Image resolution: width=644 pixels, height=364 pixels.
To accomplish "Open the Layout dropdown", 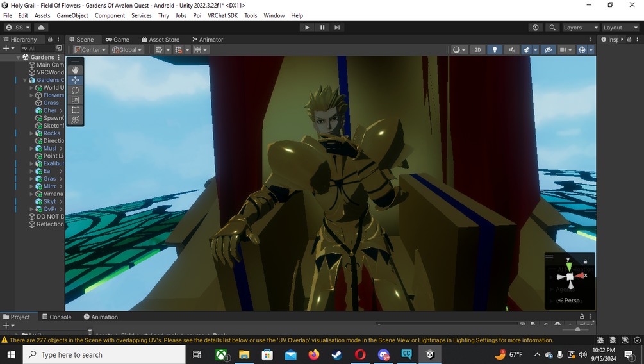I will click(620, 28).
